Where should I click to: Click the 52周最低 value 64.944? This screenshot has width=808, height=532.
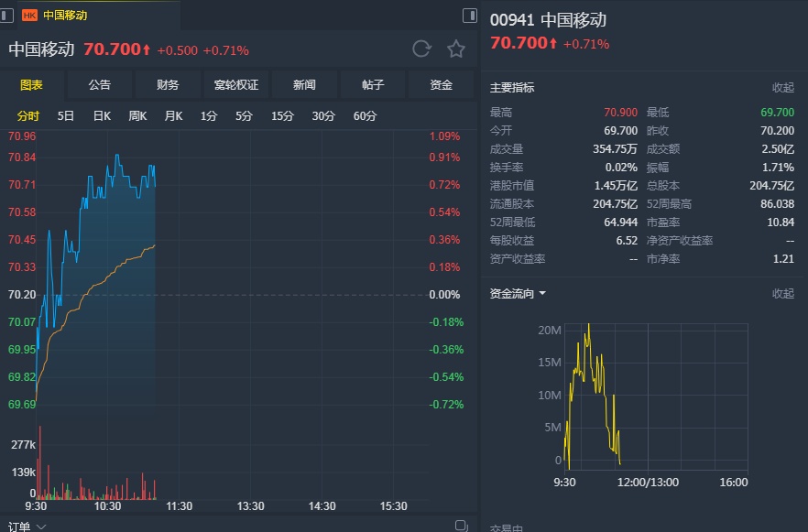[x=620, y=223]
